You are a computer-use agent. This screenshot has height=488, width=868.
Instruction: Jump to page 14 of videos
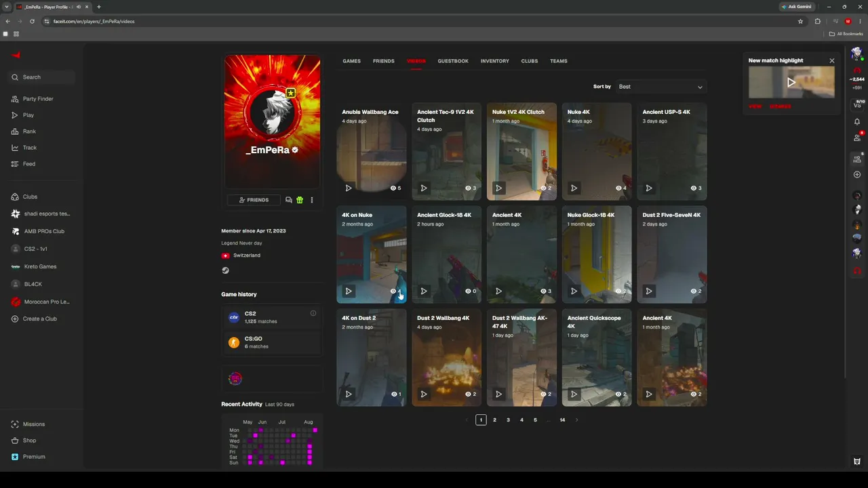562,420
